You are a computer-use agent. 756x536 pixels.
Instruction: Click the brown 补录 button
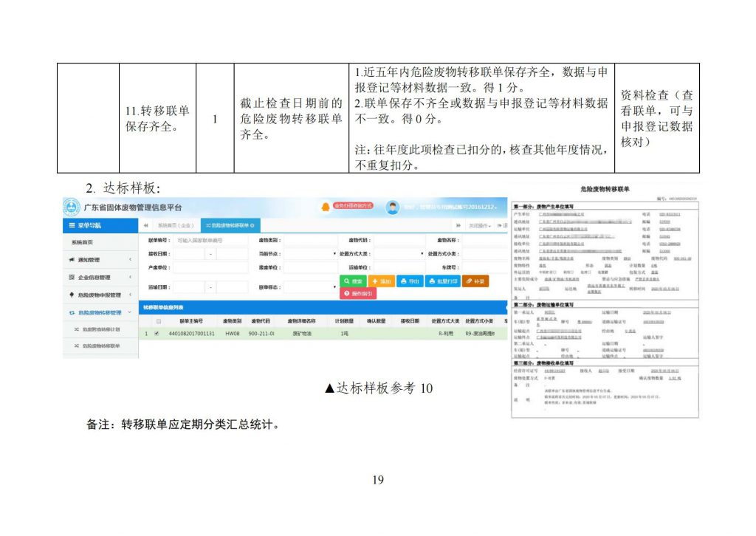point(475,281)
